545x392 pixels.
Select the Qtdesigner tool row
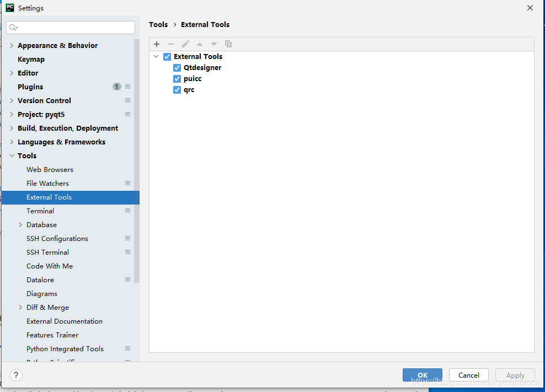point(202,68)
